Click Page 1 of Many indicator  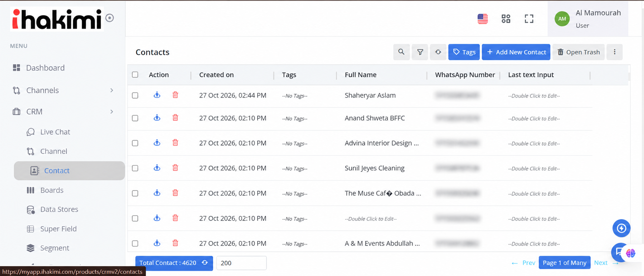click(x=565, y=263)
